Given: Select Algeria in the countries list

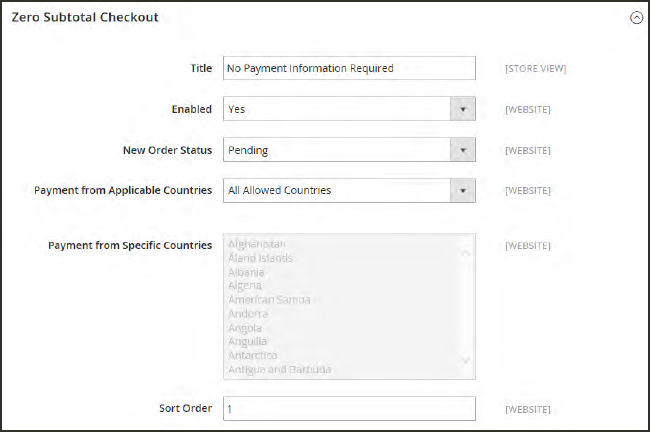Looking at the screenshot, I should [x=245, y=286].
